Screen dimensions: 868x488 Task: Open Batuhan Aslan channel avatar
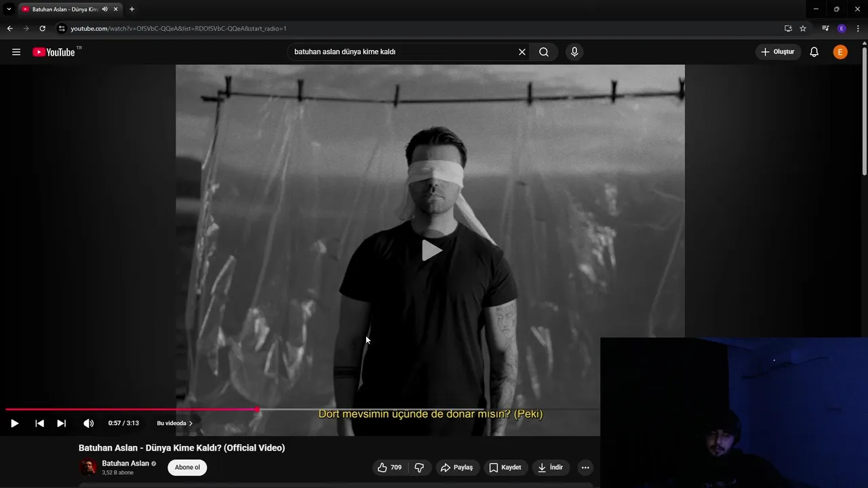point(88,468)
